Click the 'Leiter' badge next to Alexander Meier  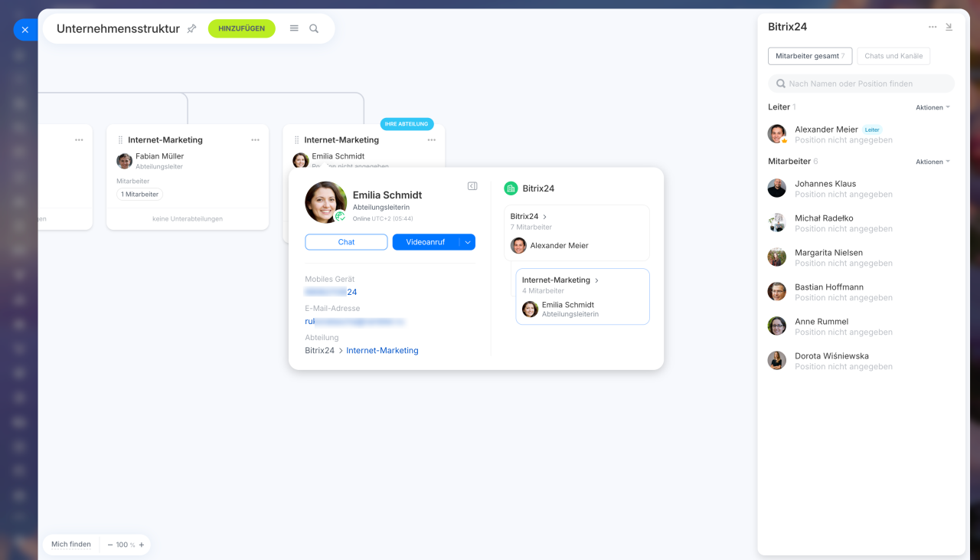[872, 129]
